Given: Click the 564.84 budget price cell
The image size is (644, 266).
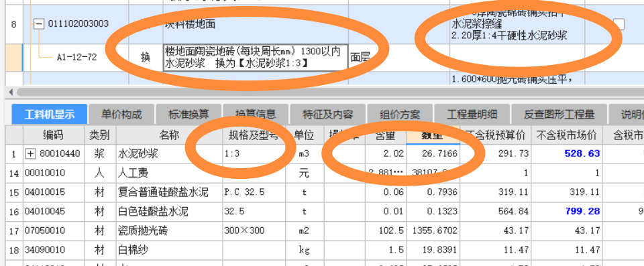Looking at the screenshot, I should point(495,212).
